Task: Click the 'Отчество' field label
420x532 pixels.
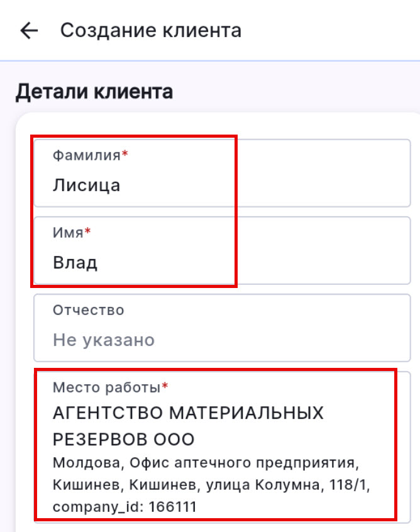Action: pos(89,310)
